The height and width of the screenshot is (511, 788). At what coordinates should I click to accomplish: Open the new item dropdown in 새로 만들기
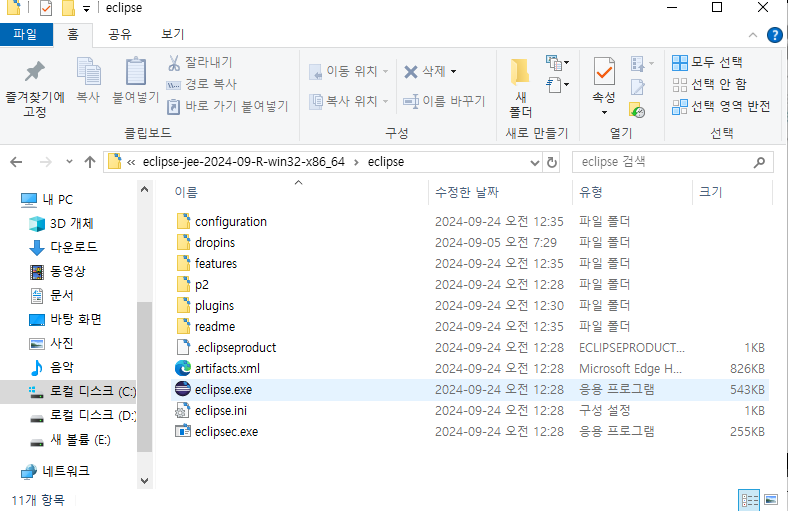point(557,63)
